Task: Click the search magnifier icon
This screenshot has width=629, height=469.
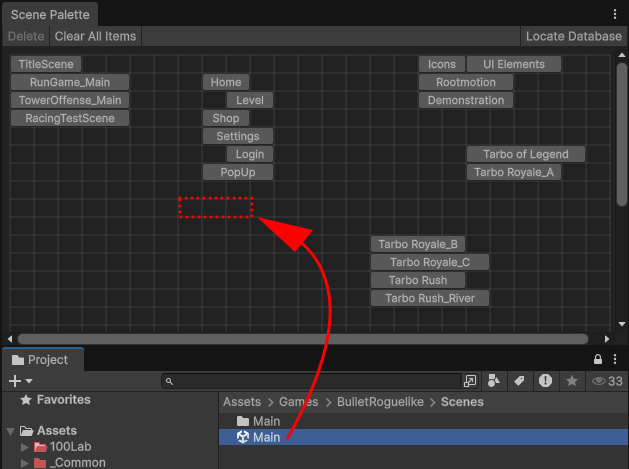Action: click(x=169, y=381)
